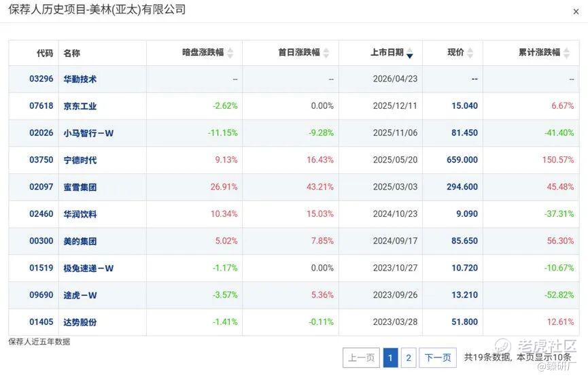Click the 名称 column header

71,53
